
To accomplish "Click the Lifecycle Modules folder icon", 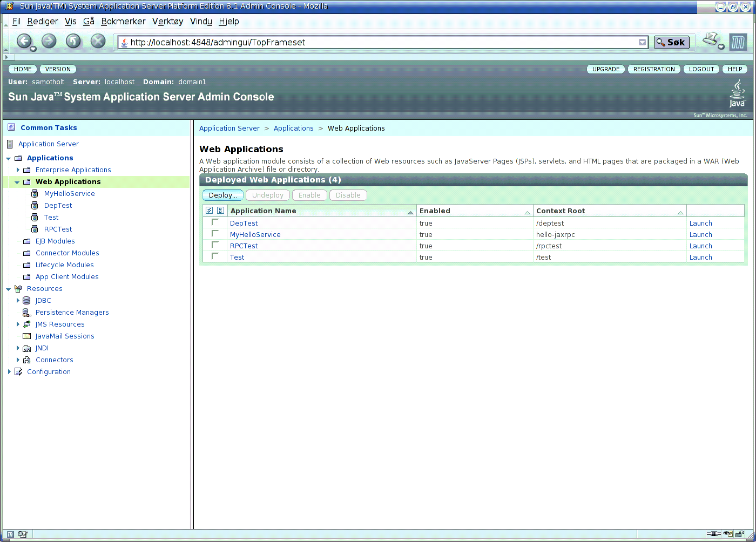I will tap(27, 265).
